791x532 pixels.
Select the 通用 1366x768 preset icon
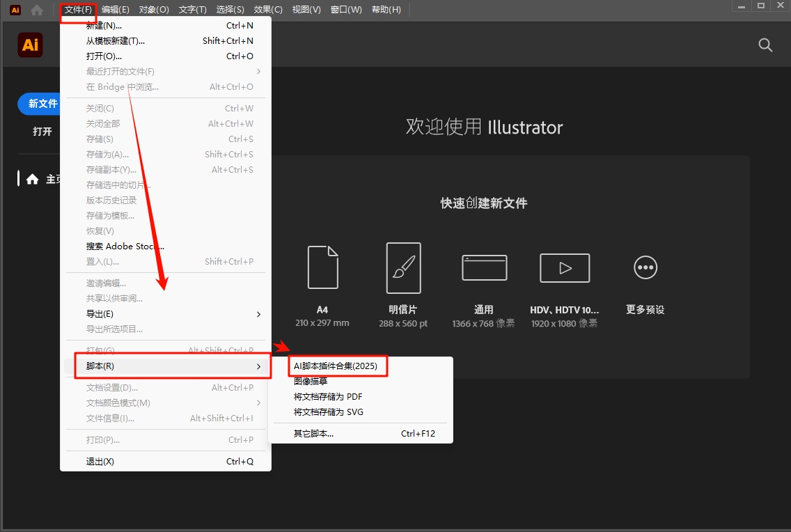coord(484,267)
